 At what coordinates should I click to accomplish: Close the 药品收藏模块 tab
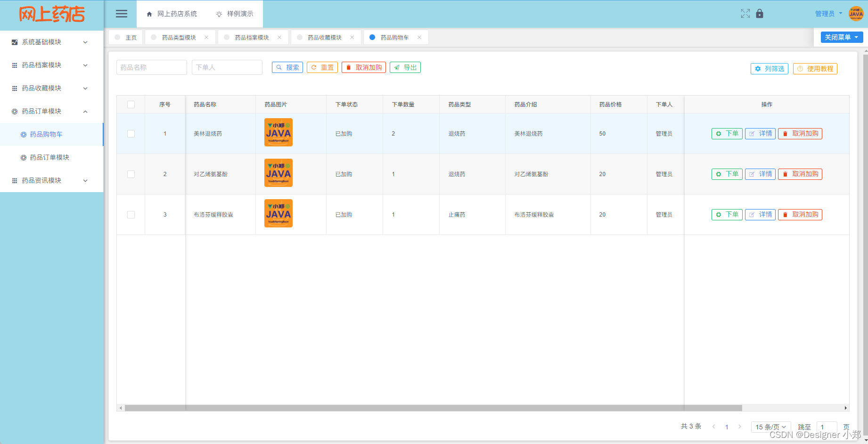tap(352, 37)
